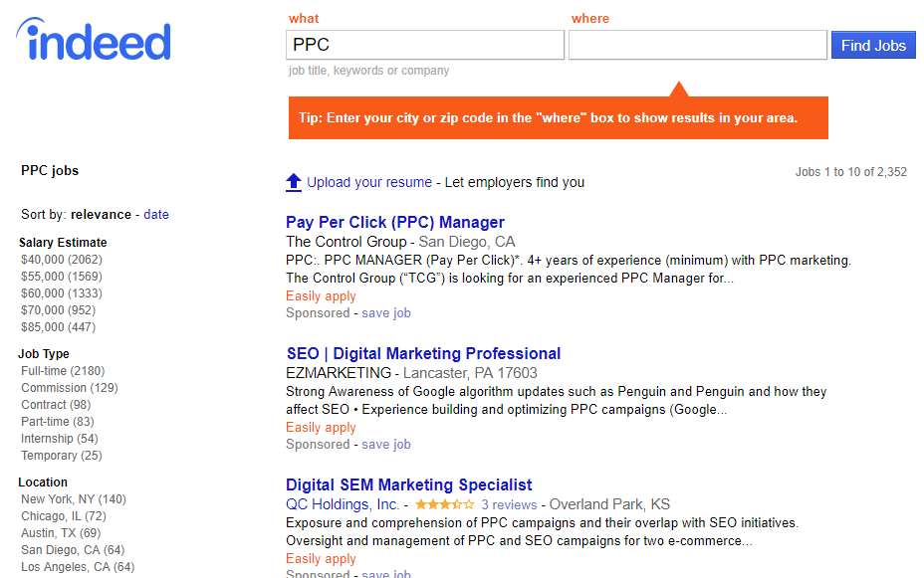Filter job type to Internship

[x=60, y=439]
